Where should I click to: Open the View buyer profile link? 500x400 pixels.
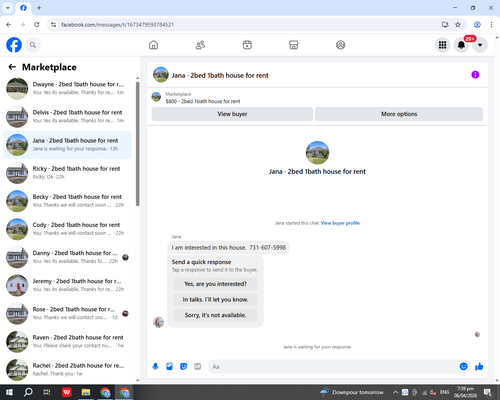[x=340, y=223]
